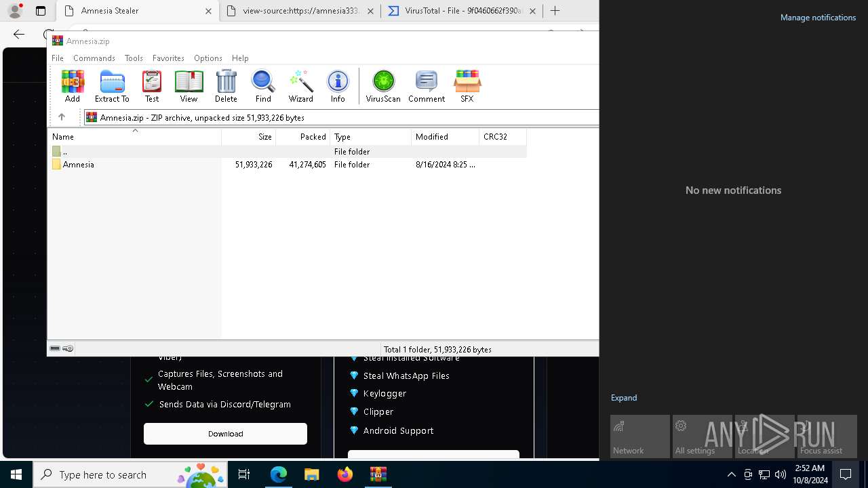The image size is (868, 488).
Task: Sort by the Name column header
Action: click(135, 137)
